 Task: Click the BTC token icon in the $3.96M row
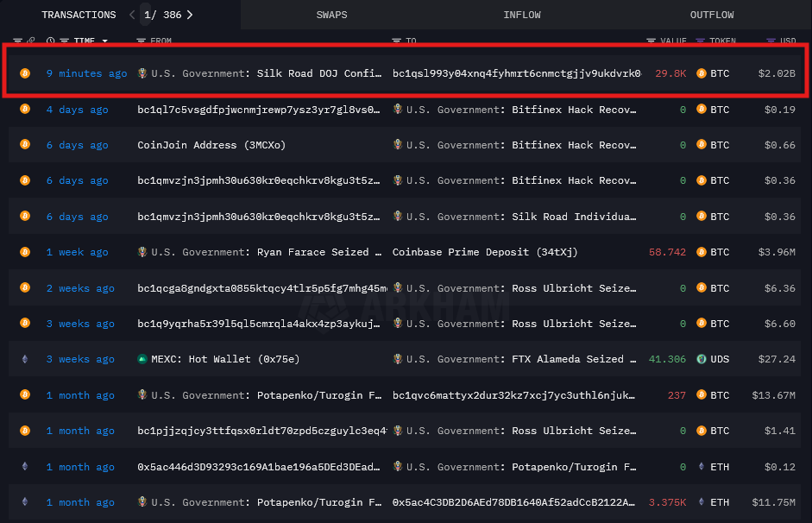[702, 252]
